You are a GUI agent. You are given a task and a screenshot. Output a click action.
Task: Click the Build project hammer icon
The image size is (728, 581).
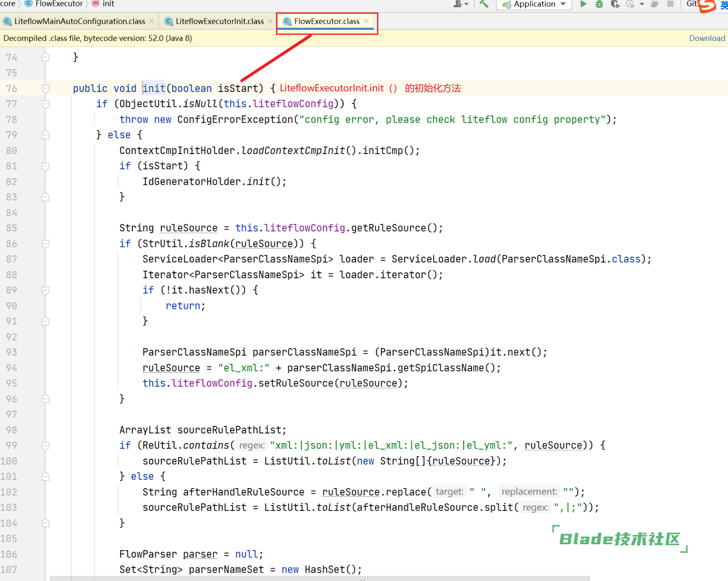(x=484, y=4)
